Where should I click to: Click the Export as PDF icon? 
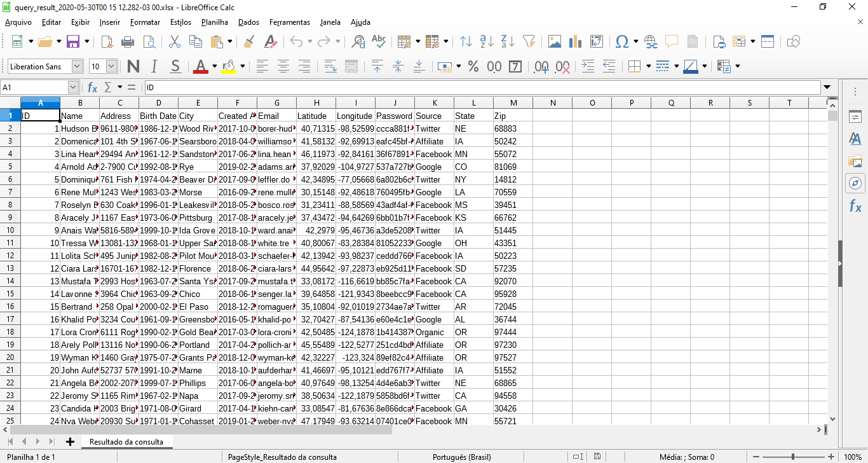coord(107,42)
